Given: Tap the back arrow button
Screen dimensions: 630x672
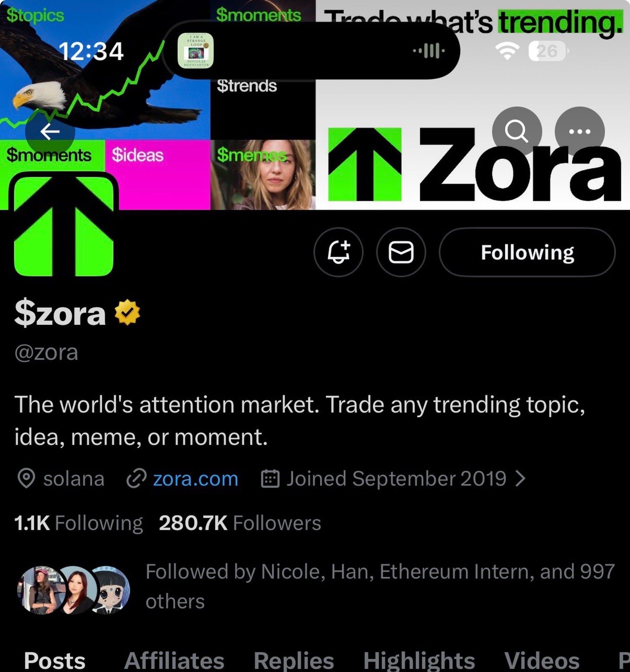Looking at the screenshot, I should [x=50, y=131].
